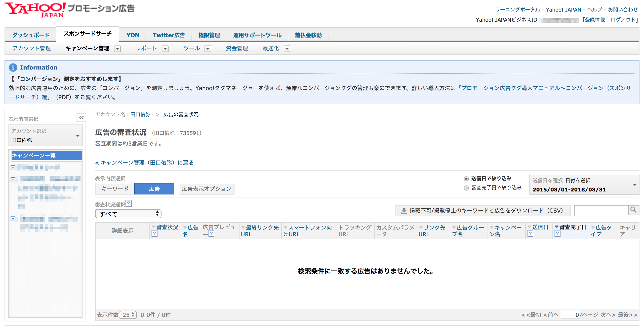Click sort arrow on 審査完了日 column
Image resolution: width=644 pixels, height=329 pixels.
tap(556, 227)
